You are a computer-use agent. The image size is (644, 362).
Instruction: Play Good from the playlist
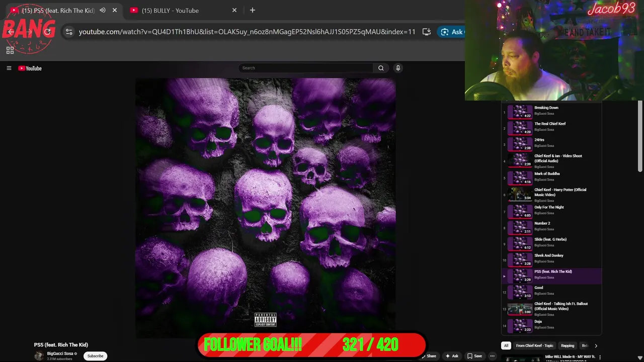551,292
